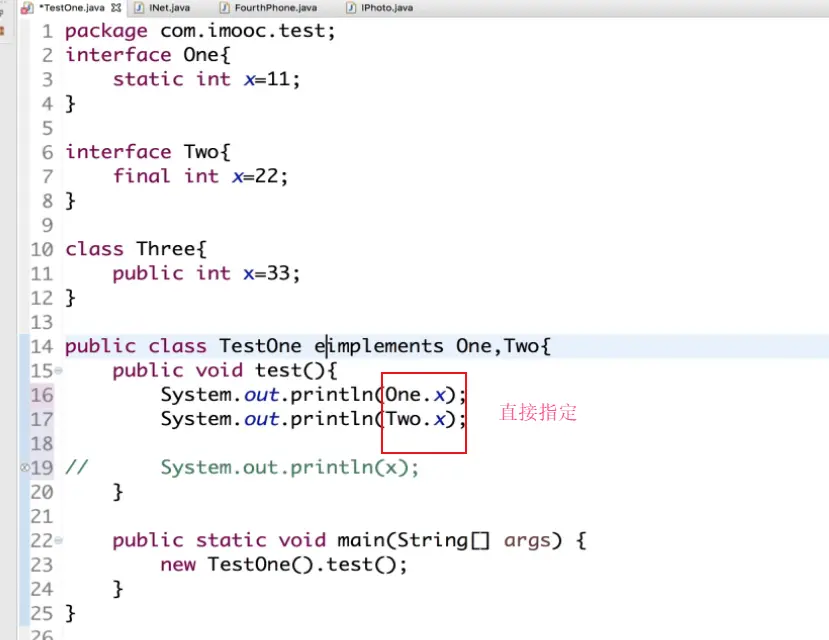Click 'package com.imooc.test;' on line 1
The width and height of the screenshot is (829, 640).
[x=200, y=31]
